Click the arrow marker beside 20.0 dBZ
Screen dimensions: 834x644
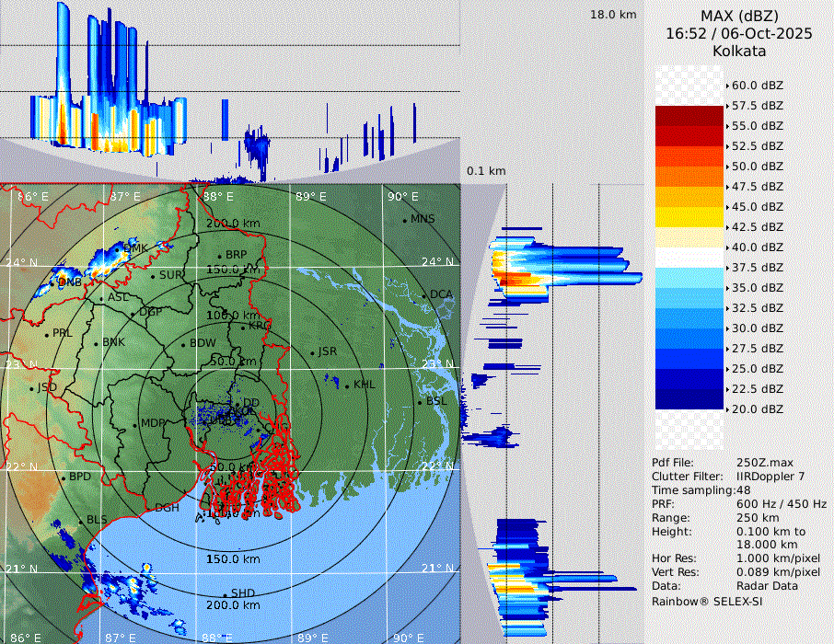(x=728, y=409)
